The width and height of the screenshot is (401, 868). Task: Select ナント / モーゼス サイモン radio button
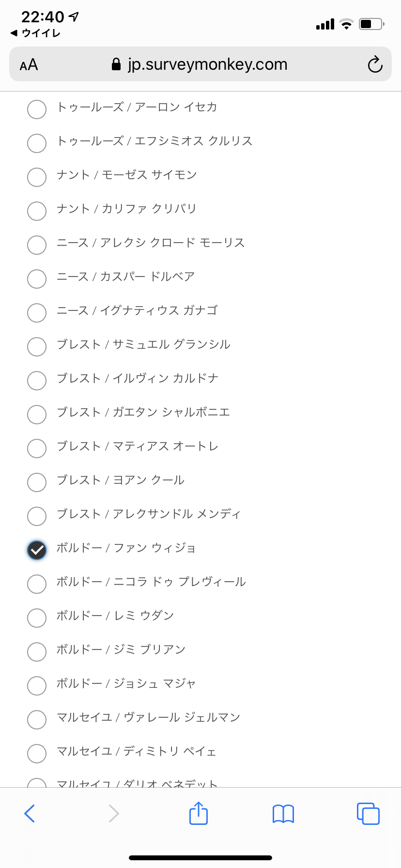[x=37, y=177]
